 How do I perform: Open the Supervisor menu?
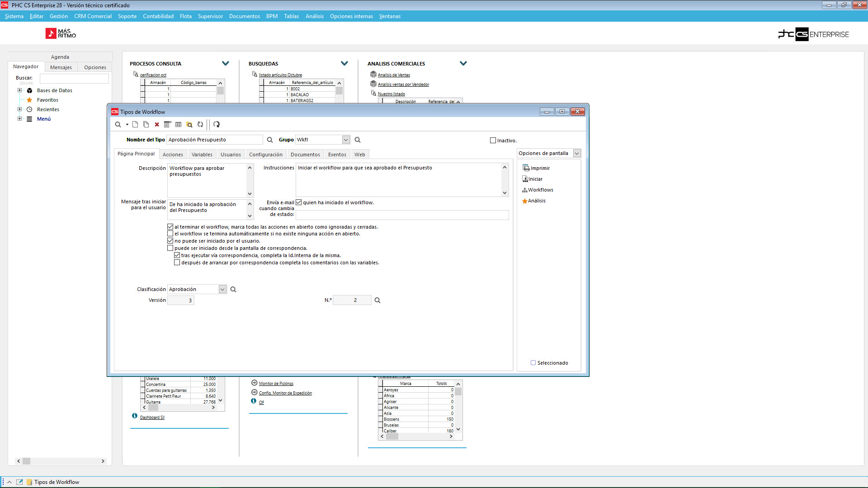(210, 16)
